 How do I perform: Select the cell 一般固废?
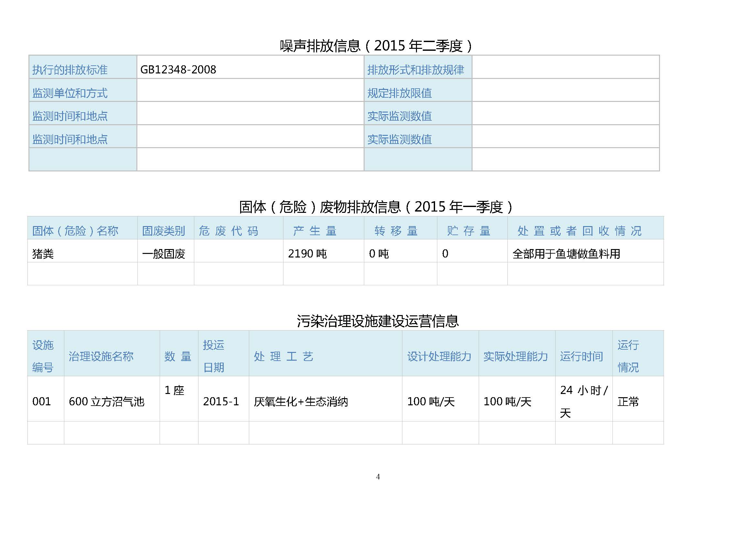(x=164, y=254)
